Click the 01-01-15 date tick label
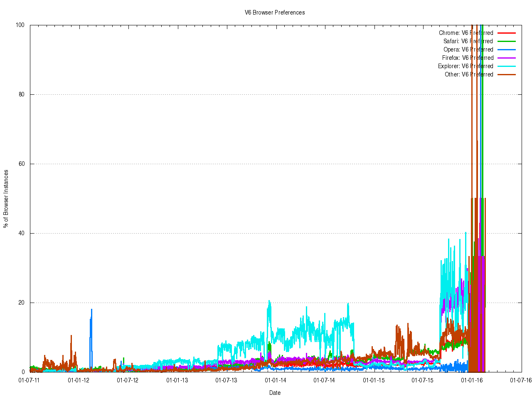Image resolution: width=532 pixels, height=399 pixels. pyautogui.click(x=374, y=380)
